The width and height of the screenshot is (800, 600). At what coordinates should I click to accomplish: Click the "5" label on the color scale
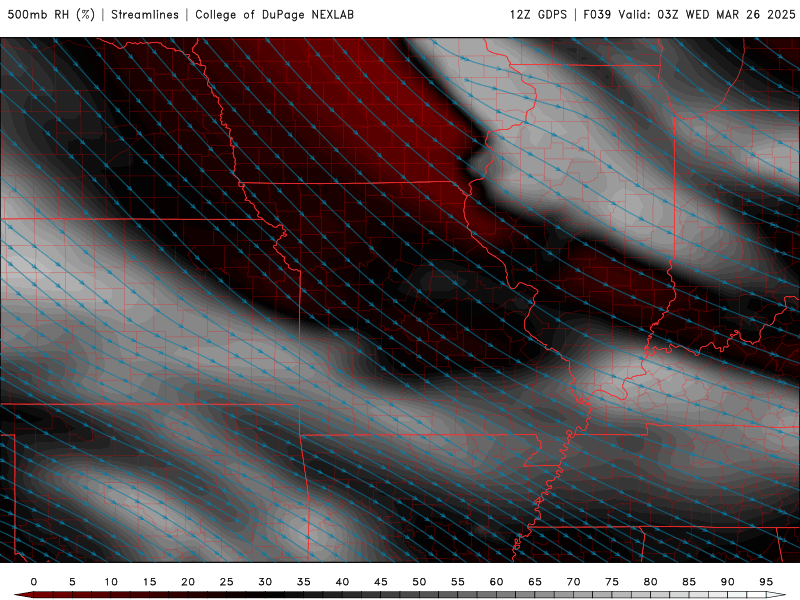click(72, 582)
